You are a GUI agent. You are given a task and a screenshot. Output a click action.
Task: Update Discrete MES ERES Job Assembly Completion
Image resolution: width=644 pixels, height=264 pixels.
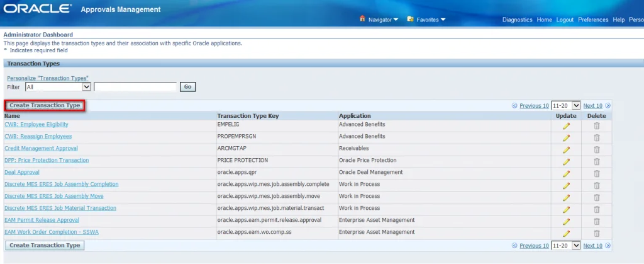coord(566,185)
